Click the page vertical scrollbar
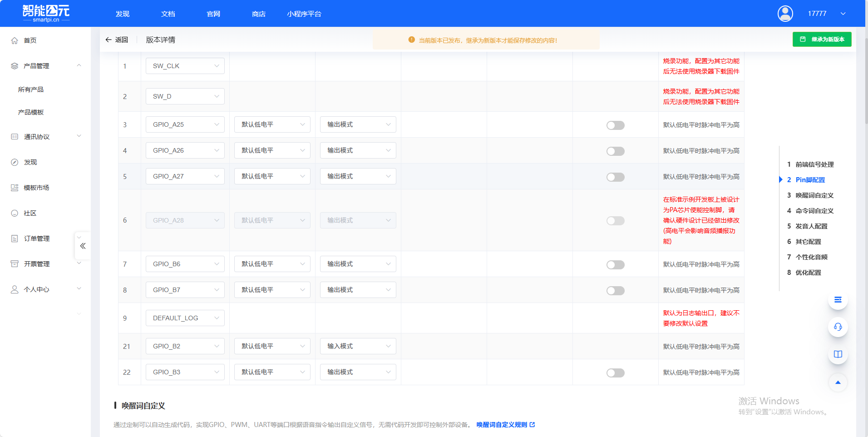The width and height of the screenshot is (868, 437). [x=866, y=82]
